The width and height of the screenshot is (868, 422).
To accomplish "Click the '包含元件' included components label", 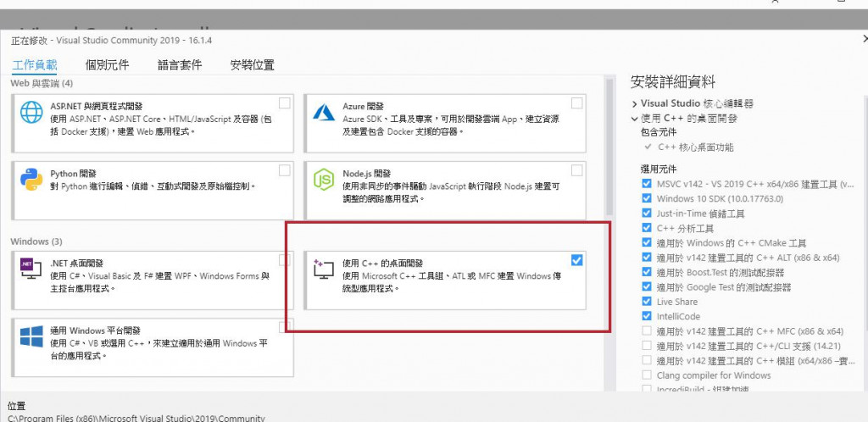I will (x=659, y=132).
